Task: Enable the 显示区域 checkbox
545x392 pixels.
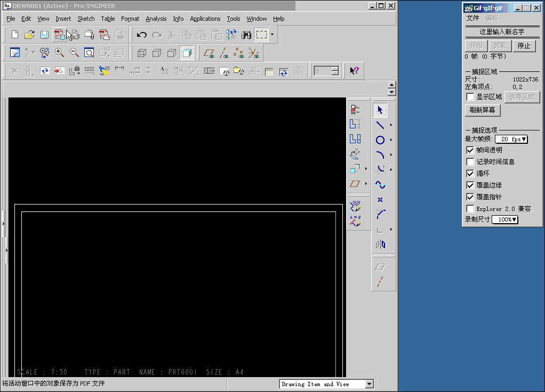Action: click(470, 97)
